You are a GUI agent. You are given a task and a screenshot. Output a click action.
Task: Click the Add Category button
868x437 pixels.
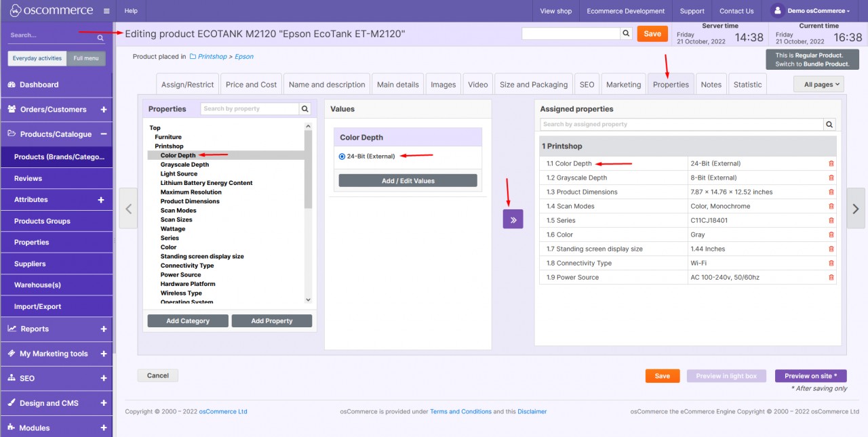point(188,321)
